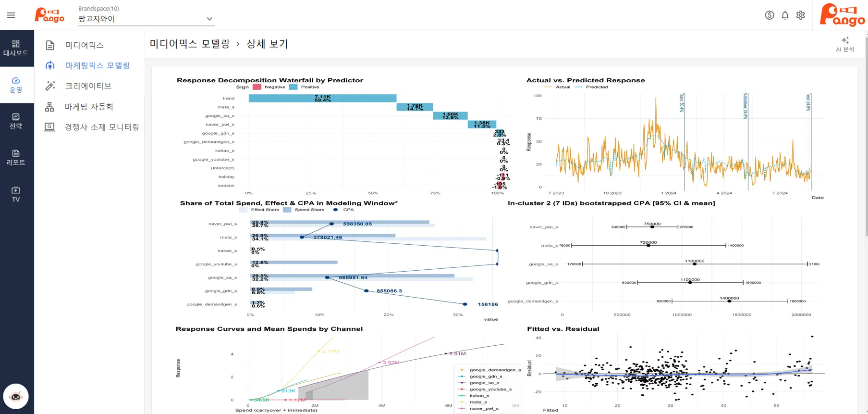Click the Negative legend color swatch
The height and width of the screenshot is (414, 868).
click(x=257, y=87)
